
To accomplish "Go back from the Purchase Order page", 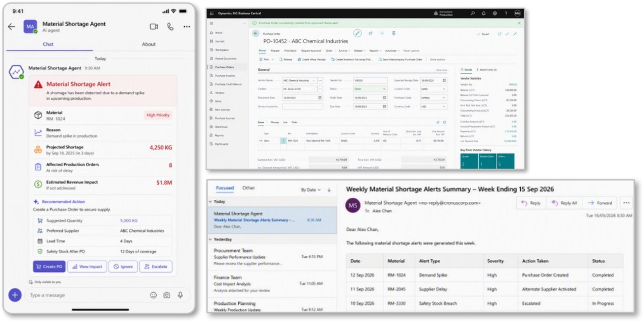I will click(x=256, y=34).
